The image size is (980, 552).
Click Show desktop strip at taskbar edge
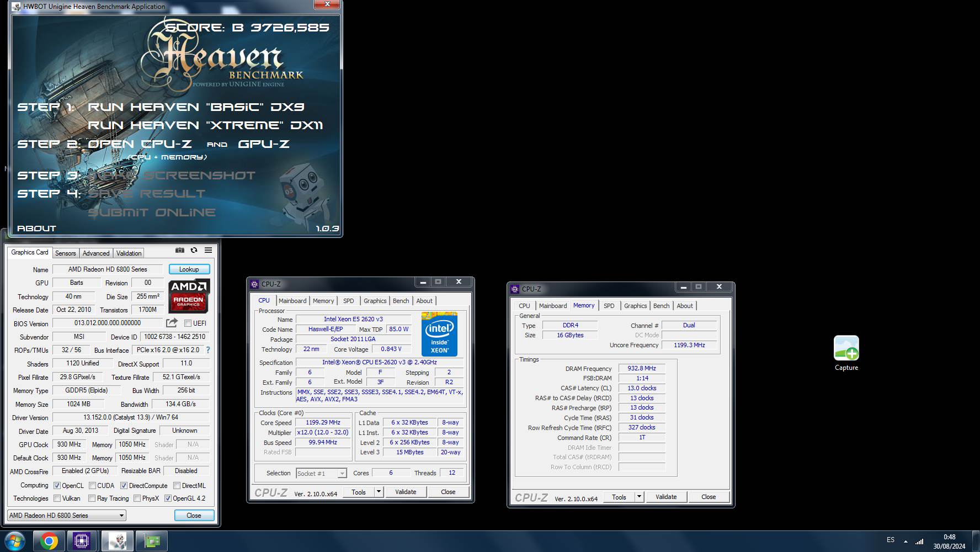tap(977, 542)
